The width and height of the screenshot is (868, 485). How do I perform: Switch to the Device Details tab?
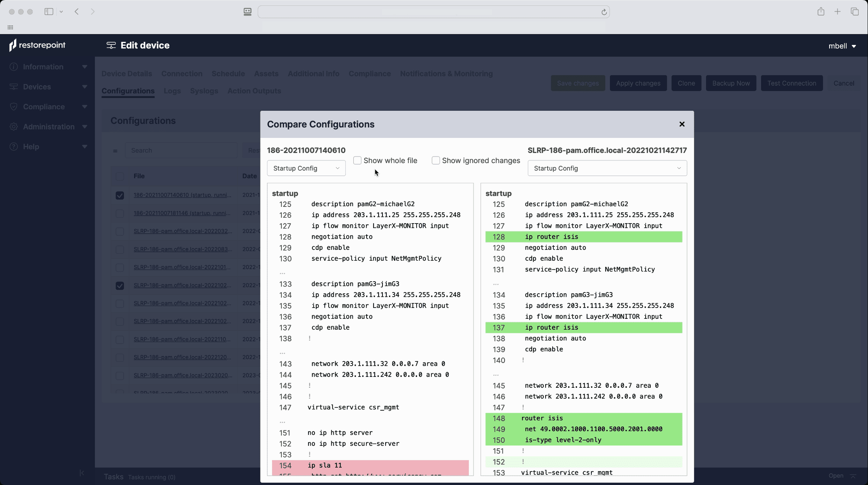tap(127, 74)
